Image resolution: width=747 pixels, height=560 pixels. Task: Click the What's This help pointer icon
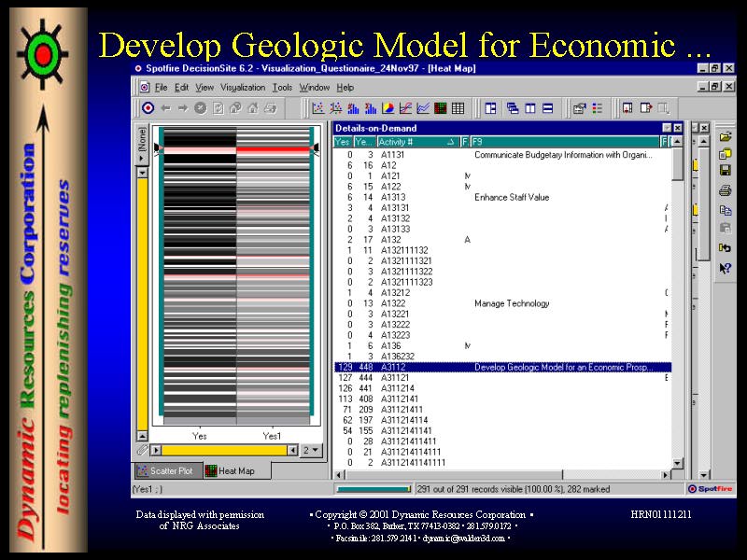click(x=725, y=268)
